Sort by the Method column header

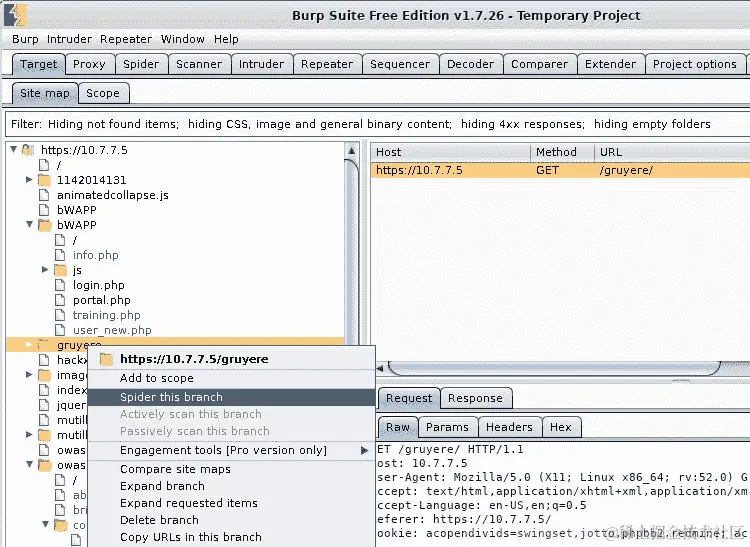(562, 153)
